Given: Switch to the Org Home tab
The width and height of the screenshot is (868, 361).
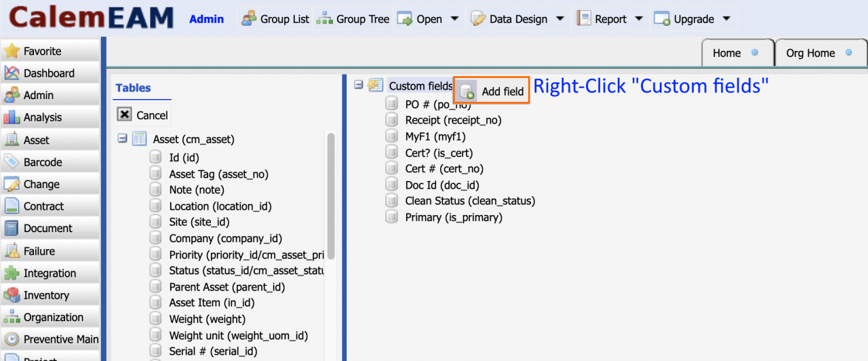Looking at the screenshot, I should coord(821,53).
